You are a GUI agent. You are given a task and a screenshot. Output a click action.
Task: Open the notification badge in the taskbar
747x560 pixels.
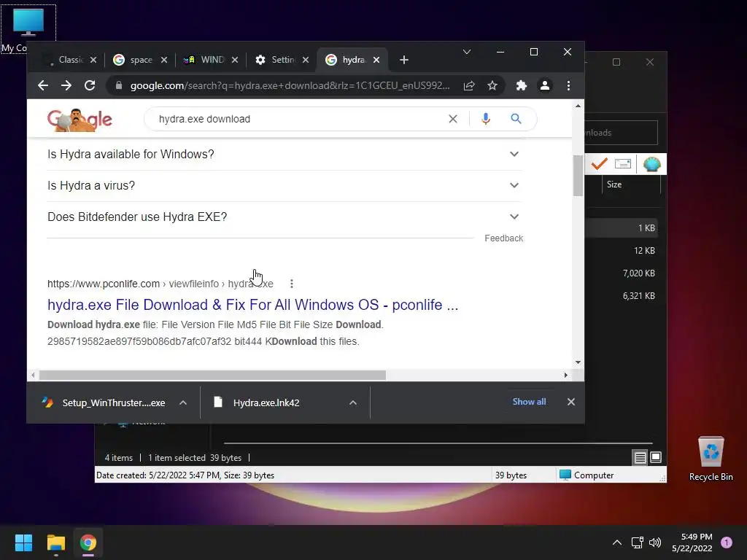coord(727,542)
